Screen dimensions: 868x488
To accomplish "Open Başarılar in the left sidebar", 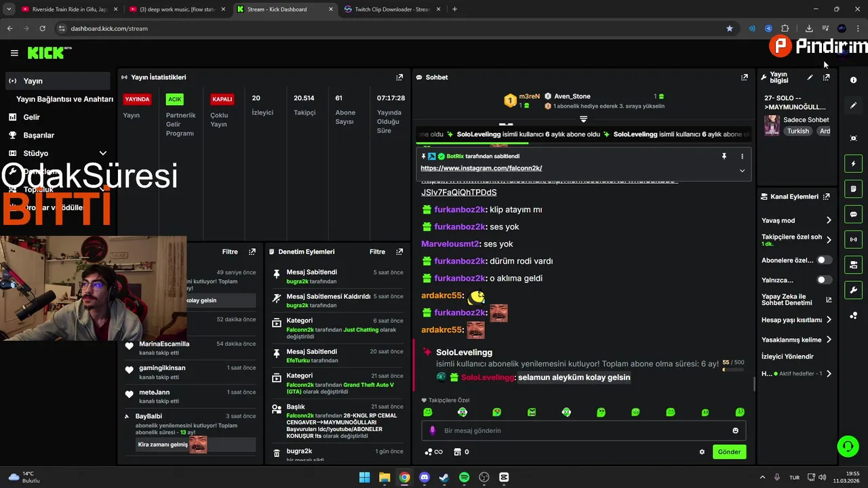I will pyautogui.click(x=39, y=135).
